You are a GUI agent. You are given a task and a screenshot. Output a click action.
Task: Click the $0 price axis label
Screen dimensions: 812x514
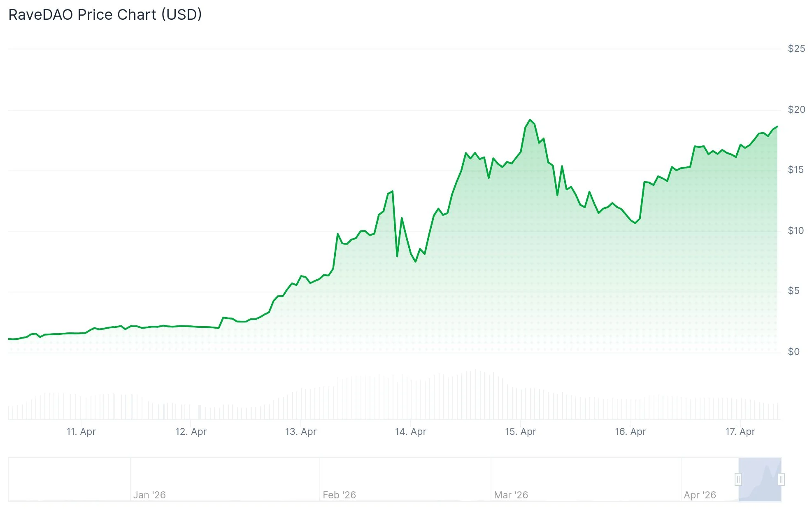pos(794,352)
